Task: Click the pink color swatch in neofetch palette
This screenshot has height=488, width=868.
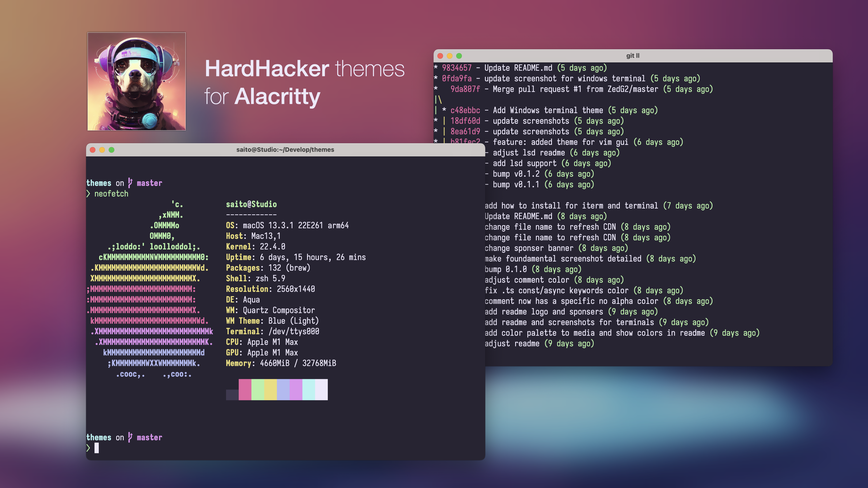Action: tap(245, 389)
